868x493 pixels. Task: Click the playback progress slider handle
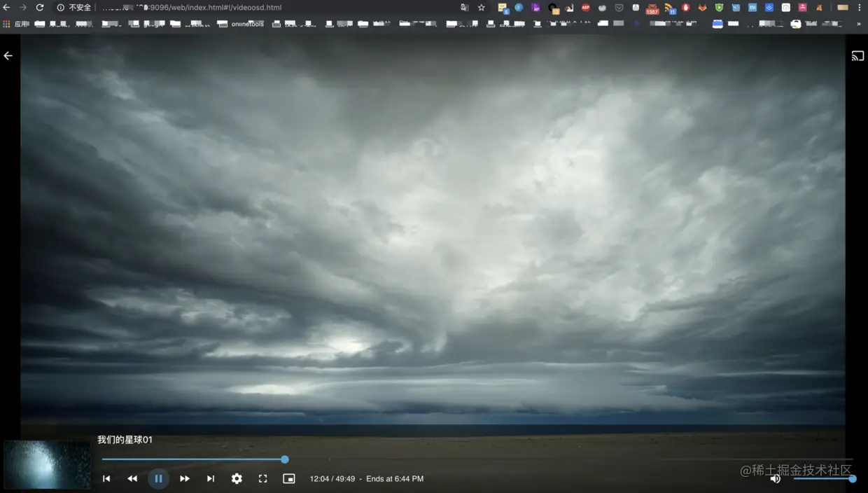click(285, 459)
